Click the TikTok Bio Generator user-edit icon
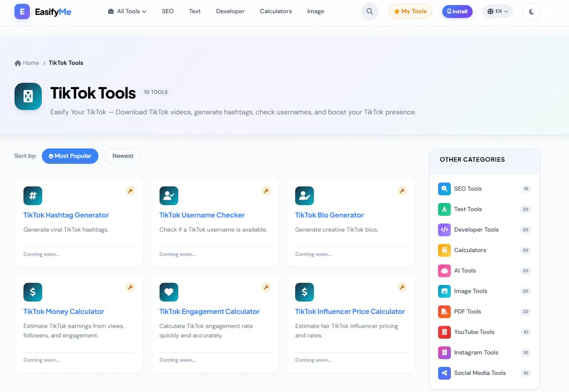The width and height of the screenshot is (569, 392). point(305,196)
